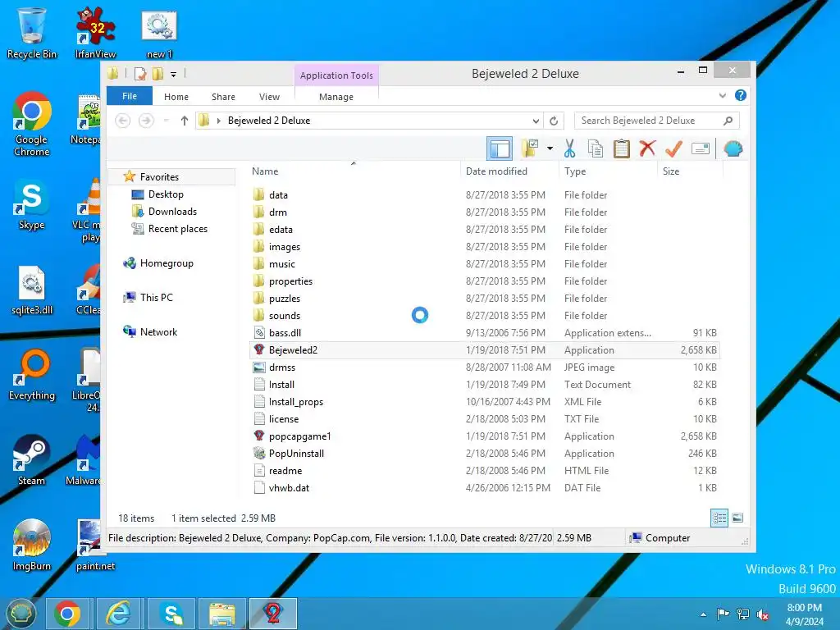Go up one folder level arrow

(x=185, y=121)
